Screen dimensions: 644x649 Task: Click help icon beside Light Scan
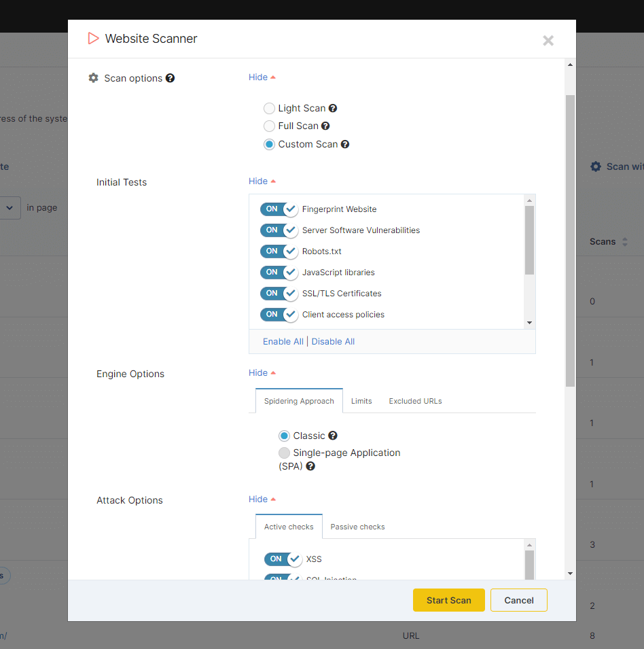point(333,108)
